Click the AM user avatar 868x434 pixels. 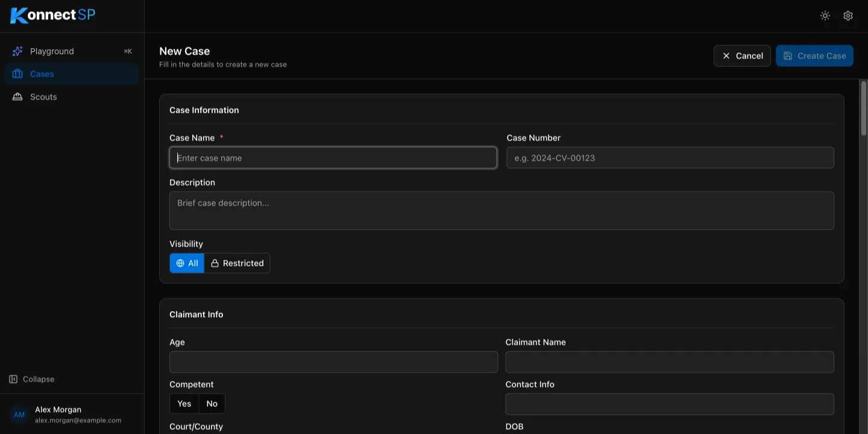[x=19, y=415]
